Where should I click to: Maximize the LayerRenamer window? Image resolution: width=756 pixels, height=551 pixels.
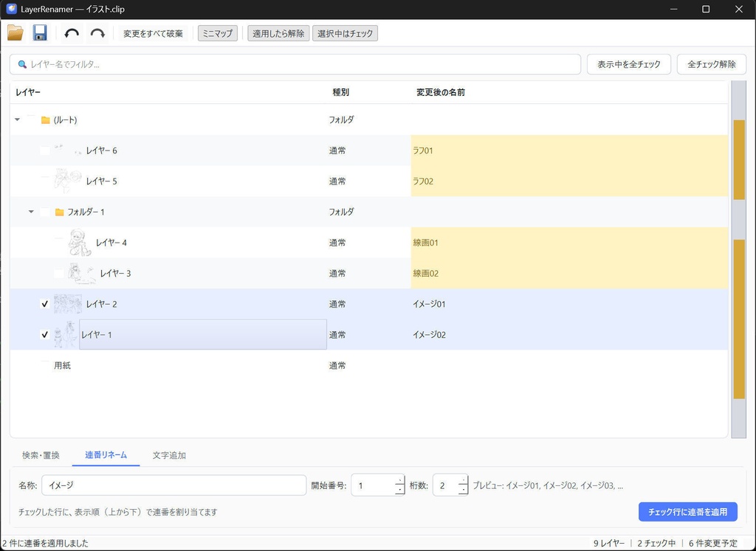706,9
